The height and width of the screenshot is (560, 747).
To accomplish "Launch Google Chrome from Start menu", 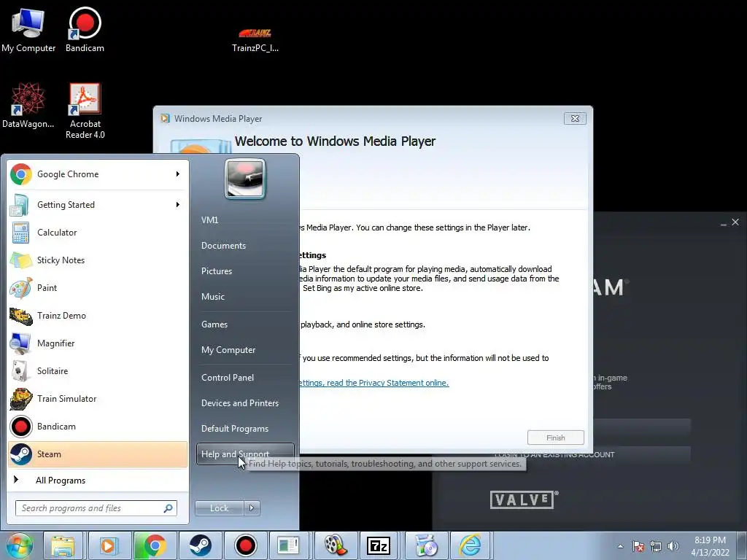I will click(98, 174).
